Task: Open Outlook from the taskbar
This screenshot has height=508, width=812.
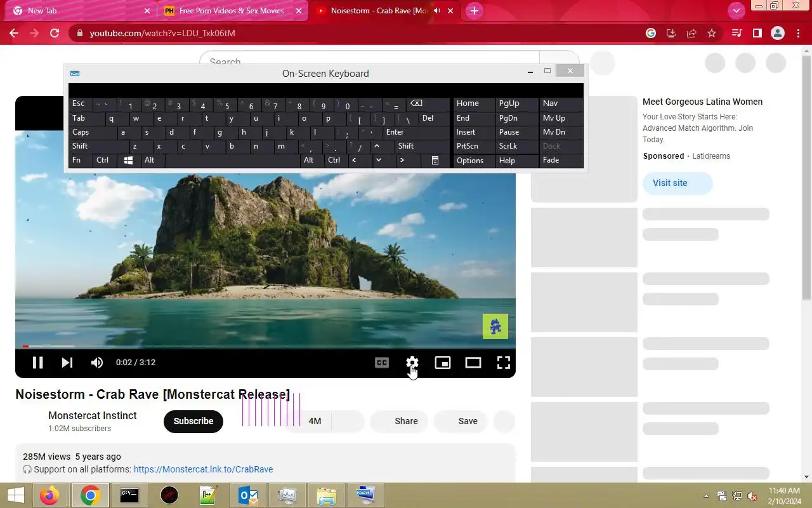Action: [247, 495]
